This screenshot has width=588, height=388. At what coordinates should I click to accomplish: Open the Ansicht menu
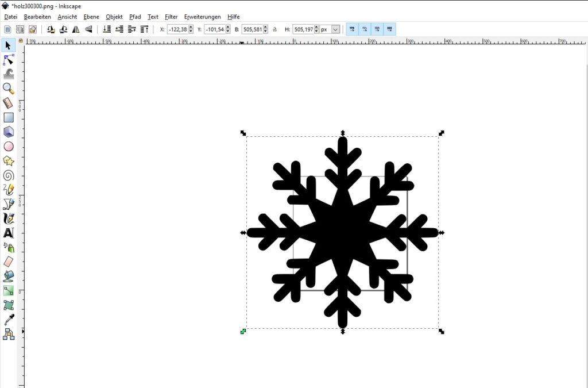(x=67, y=17)
